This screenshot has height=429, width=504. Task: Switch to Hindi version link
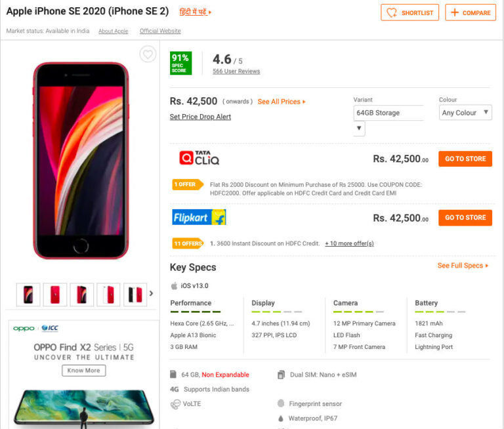coord(195,12)
